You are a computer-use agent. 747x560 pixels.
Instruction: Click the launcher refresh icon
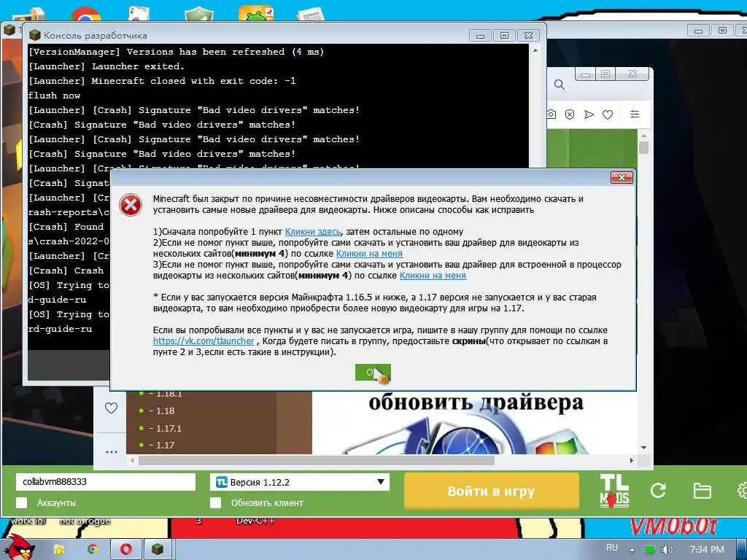pyautogui.click(x=658, y=491)
